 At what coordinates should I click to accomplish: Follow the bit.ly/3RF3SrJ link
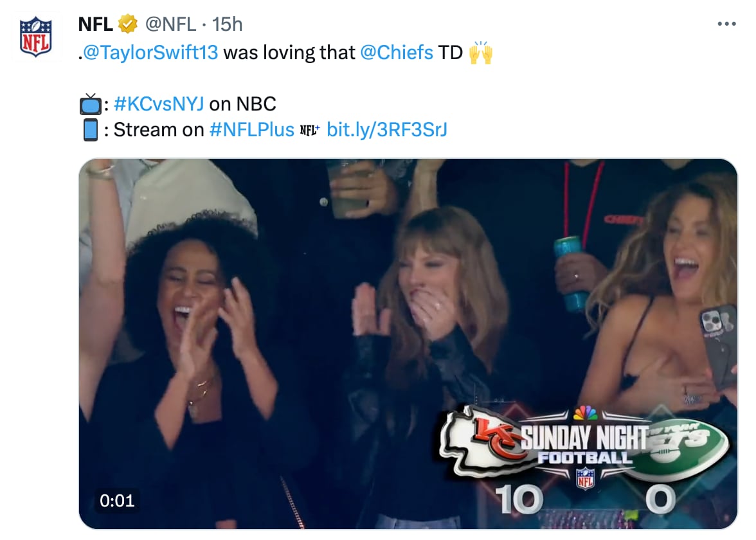click(387, 130)
